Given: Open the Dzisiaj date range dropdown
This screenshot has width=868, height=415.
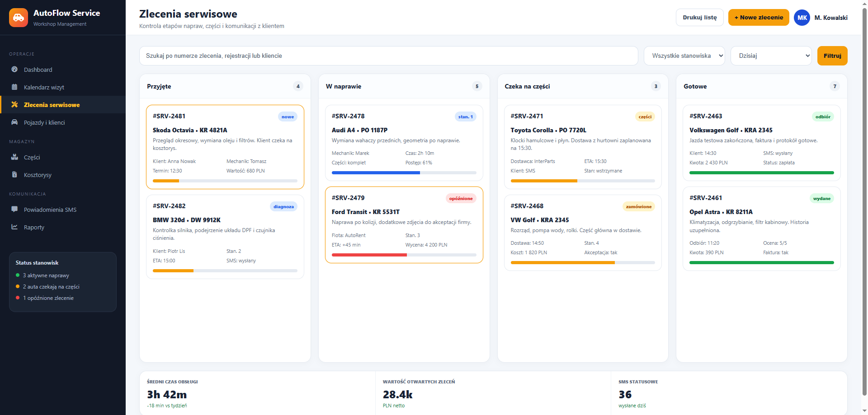Looking at the screenshot, I should tap(771, 56).
